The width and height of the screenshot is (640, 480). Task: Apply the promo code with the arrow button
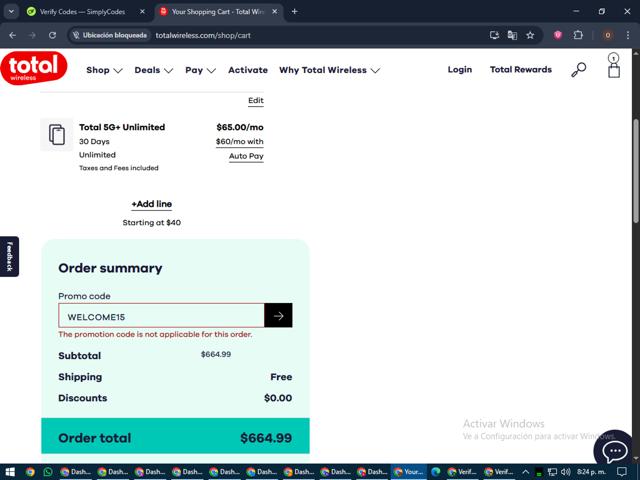pyautogui.click(x=278, y=316)
